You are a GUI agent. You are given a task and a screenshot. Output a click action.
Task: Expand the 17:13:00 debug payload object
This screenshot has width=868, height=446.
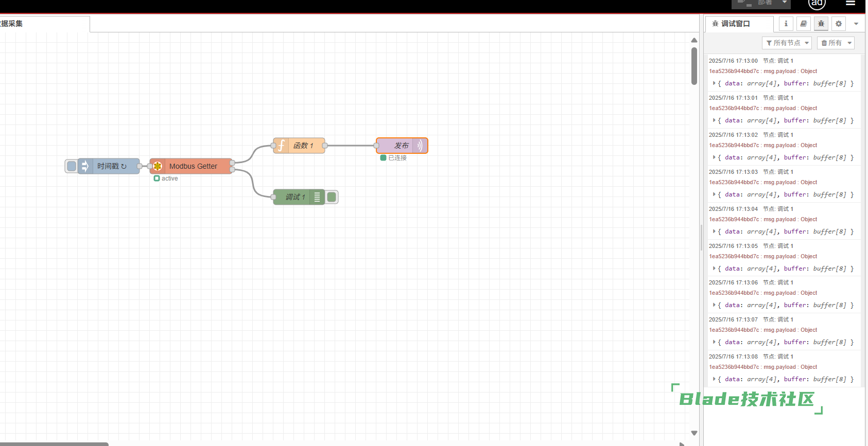[714, 83]
